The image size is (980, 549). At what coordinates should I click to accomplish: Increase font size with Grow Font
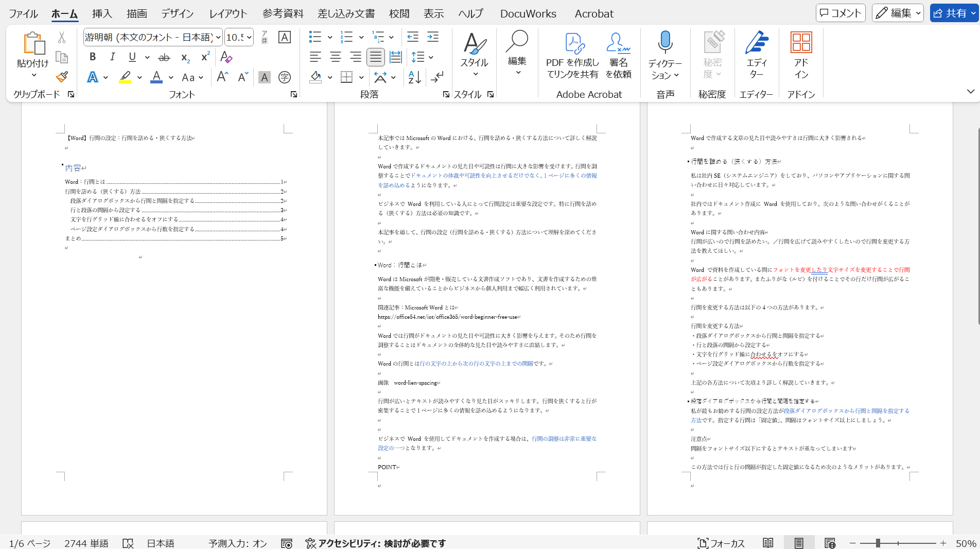[222, 77]
